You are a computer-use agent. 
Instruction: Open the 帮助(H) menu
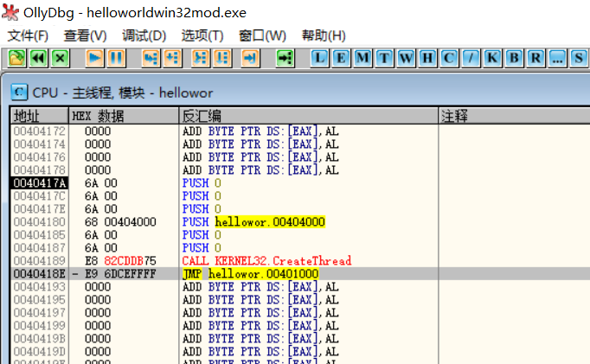point(324,35)
